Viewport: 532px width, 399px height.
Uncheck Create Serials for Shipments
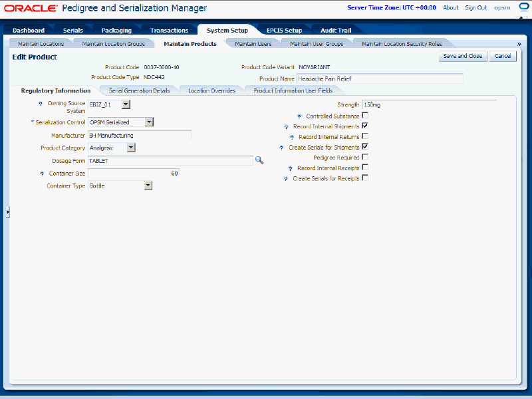pos(365,147)
